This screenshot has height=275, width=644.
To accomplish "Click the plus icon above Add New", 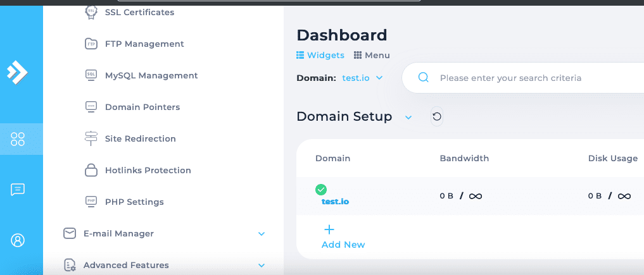I will pos(329,229).
